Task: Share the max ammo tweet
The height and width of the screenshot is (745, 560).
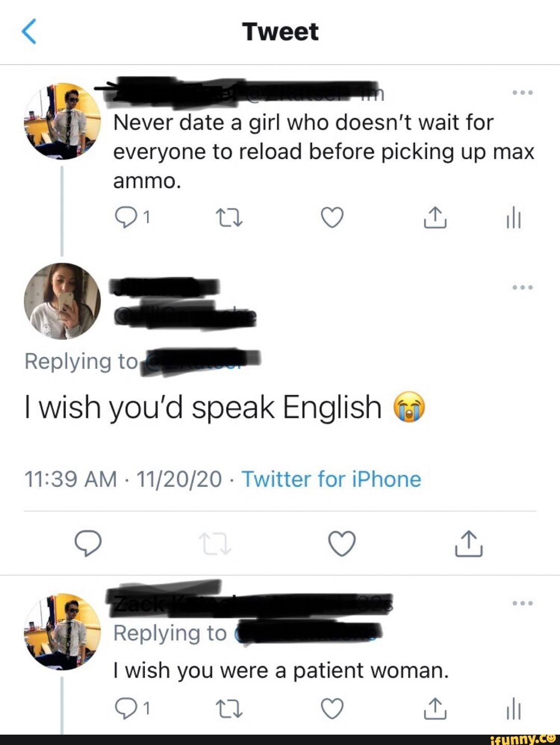Action: point(435,218)
